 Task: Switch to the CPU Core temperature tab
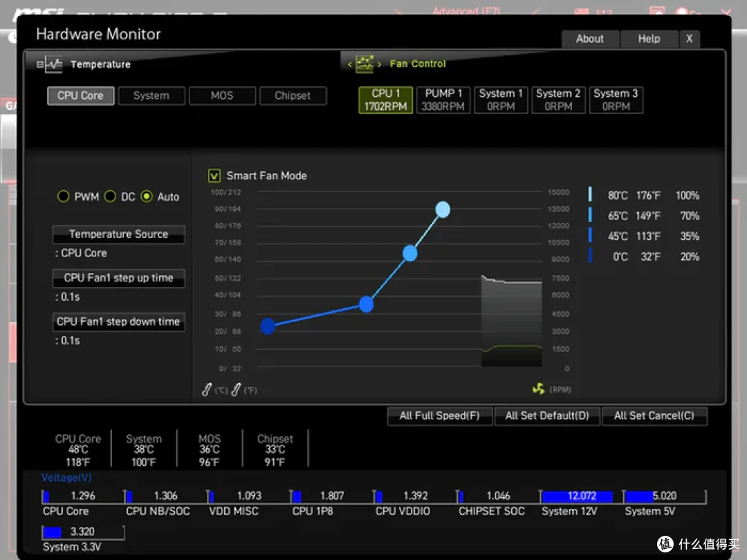(80, 95)
